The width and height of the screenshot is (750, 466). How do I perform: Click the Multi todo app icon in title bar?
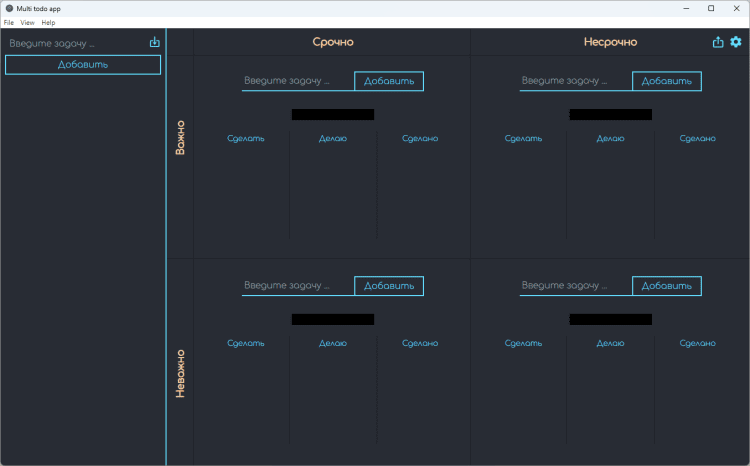[x=9, y=8]
